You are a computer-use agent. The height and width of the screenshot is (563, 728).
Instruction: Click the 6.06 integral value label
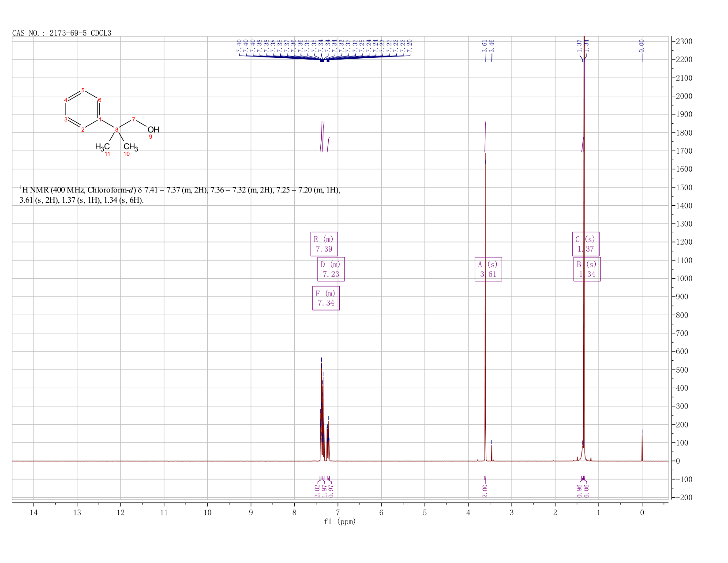(x=586, y=491)
